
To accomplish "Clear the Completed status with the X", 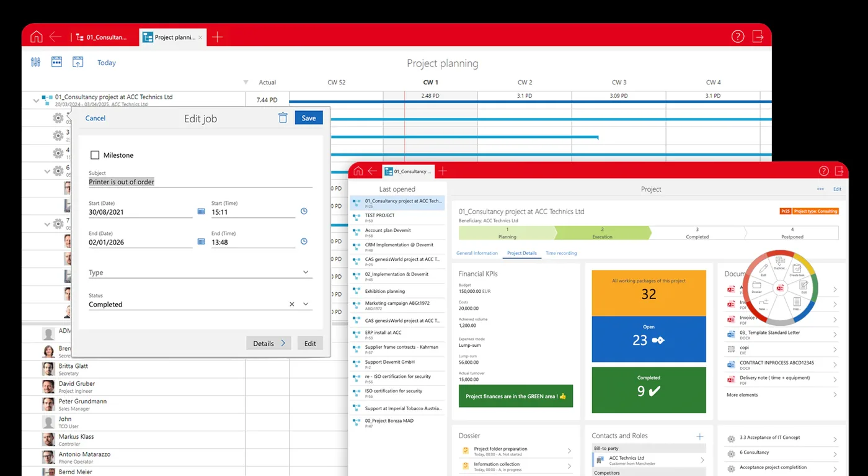I will click(292, 304).
